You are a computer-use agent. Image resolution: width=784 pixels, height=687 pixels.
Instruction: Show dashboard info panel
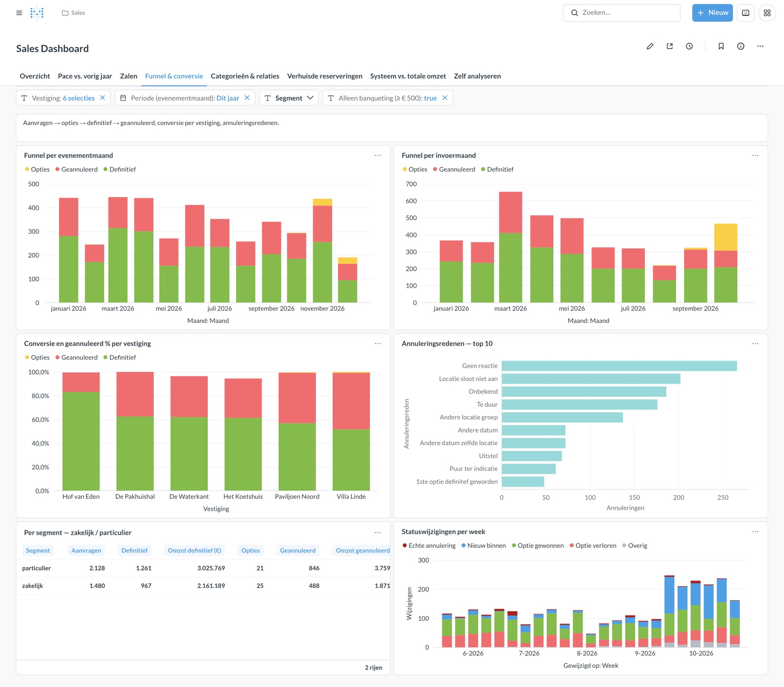click(740, 46)
